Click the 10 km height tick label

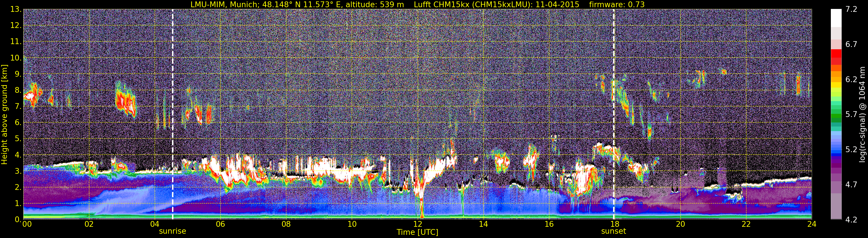point(16,58)
